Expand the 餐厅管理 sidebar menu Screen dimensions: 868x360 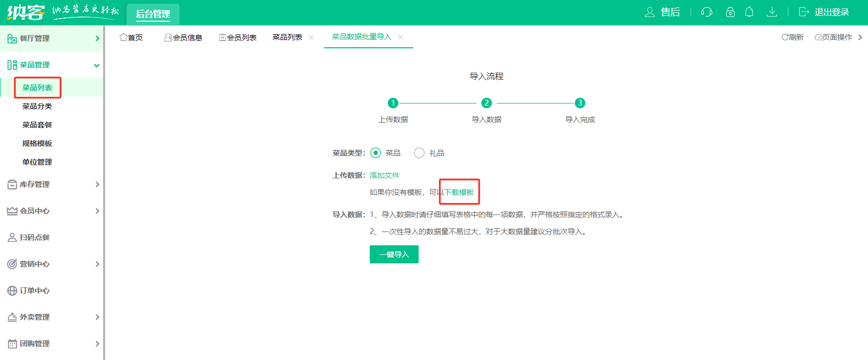pos(52,38)
